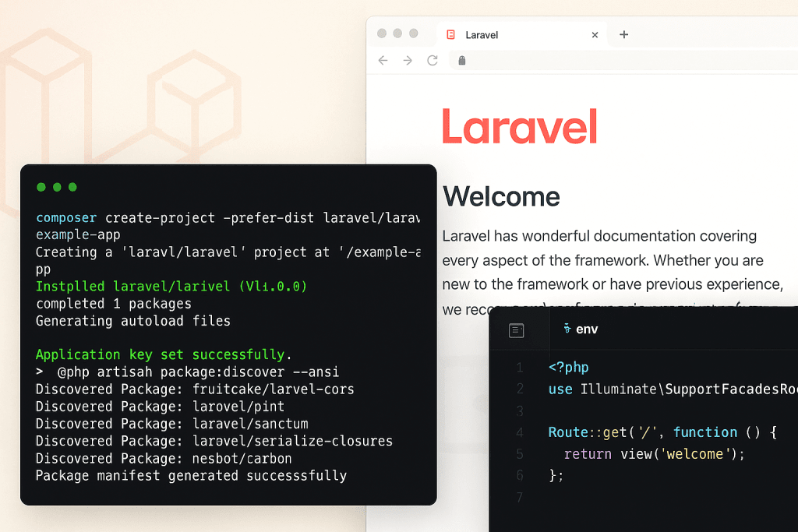Screen dimensions: 798x532
Task: Click the red Laravel logo heading
Action: [520, 126]
